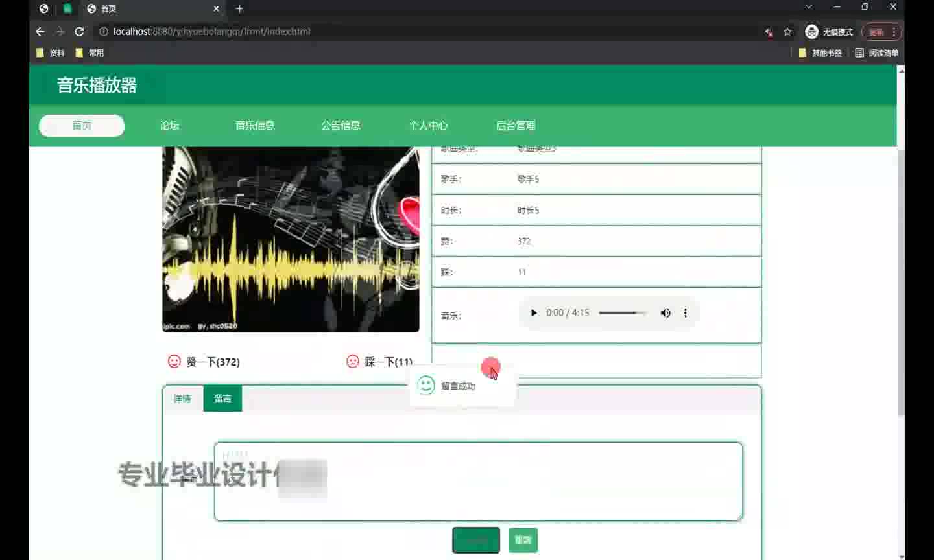
Task: Click the 0:00 / 4:15 time display
Action: pos(568,313)
